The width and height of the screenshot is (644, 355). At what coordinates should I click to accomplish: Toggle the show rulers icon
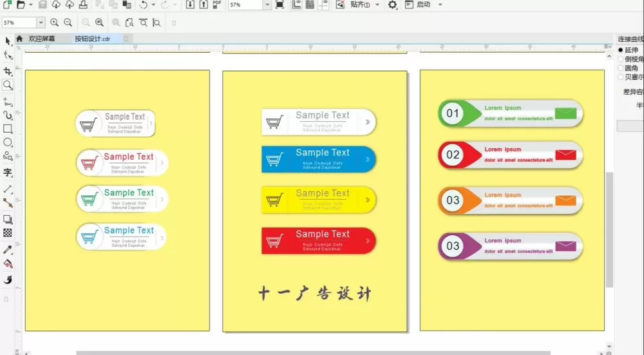tap(296, 5)
